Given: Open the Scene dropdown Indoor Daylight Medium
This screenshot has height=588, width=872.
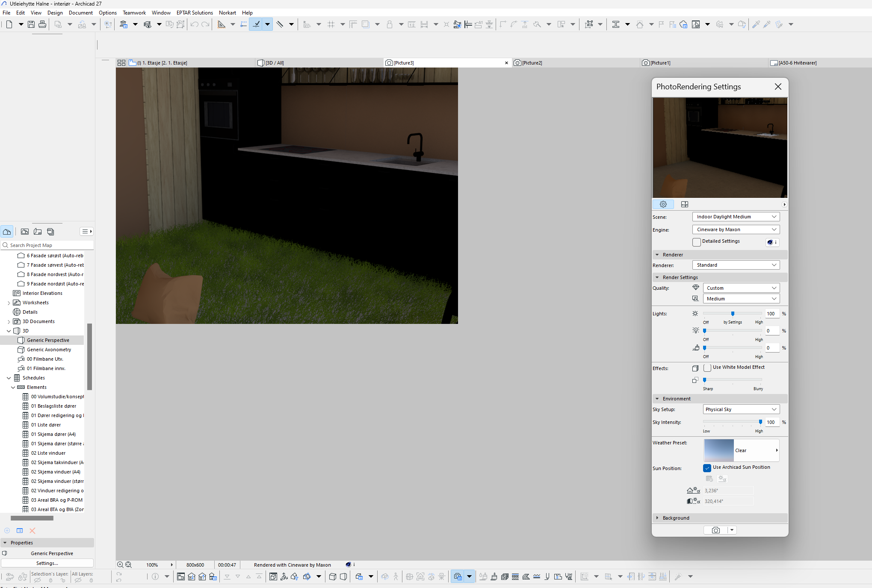Looking at the screenshot, I should pyautogui.click(x=736, y=217).
